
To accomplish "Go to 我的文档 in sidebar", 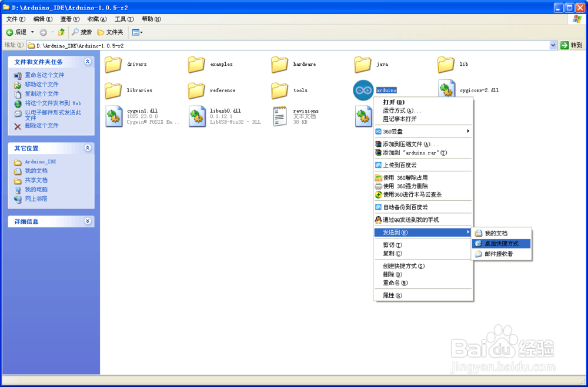I will [36, 171].
